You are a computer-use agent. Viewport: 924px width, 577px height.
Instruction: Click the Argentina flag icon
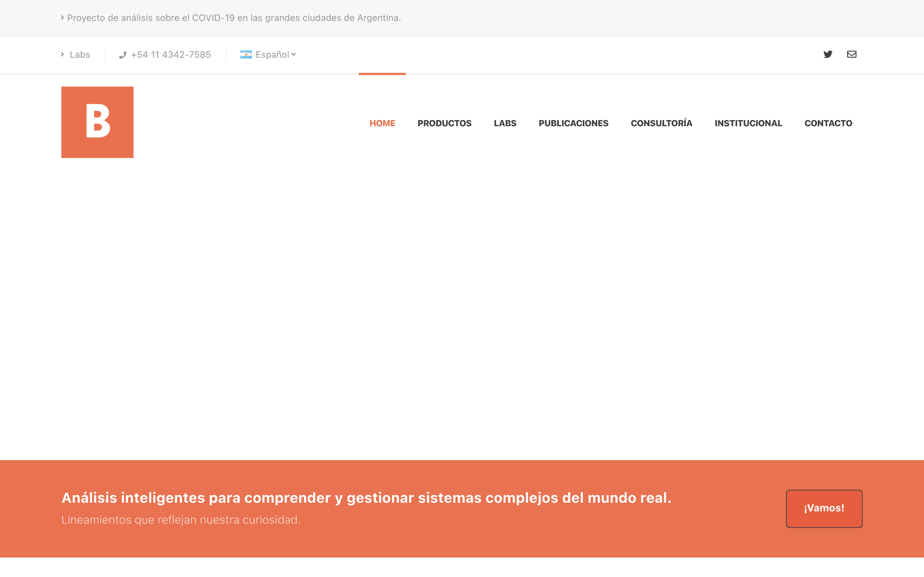point(246,54)
